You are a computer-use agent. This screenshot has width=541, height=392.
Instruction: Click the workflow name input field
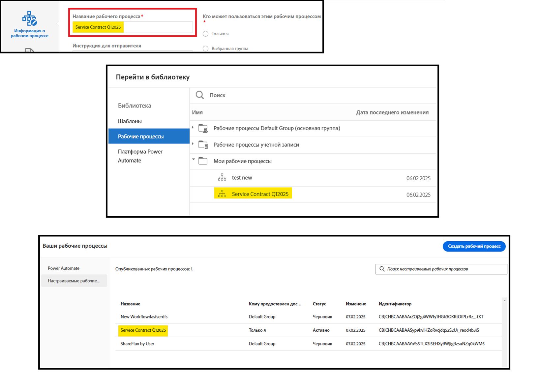pos(133,27)
